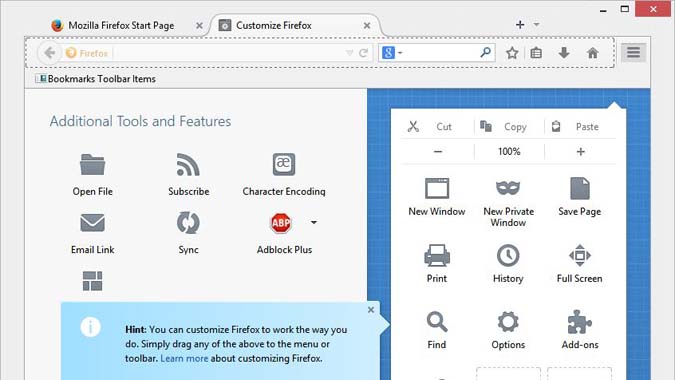Viewport: 675px width, 380px height.
Task: Open the hamburger menu button
Action: click(x=633, y=53)
